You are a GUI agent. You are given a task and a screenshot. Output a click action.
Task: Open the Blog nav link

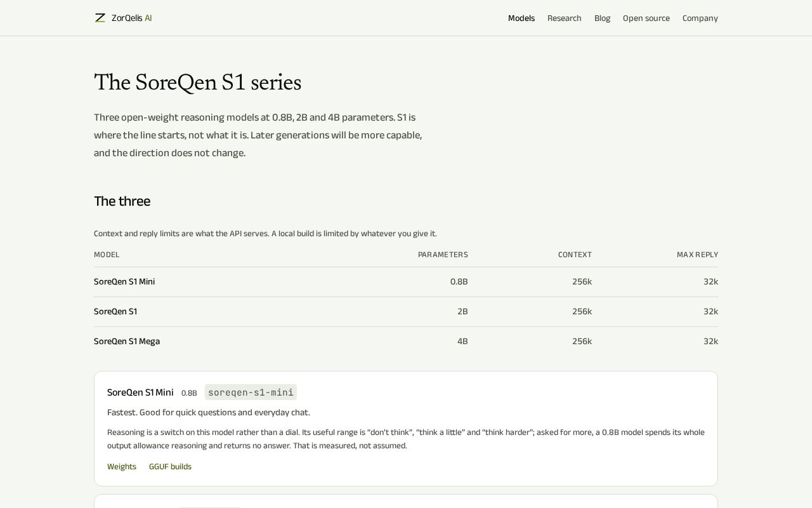[x=602, y=18]
